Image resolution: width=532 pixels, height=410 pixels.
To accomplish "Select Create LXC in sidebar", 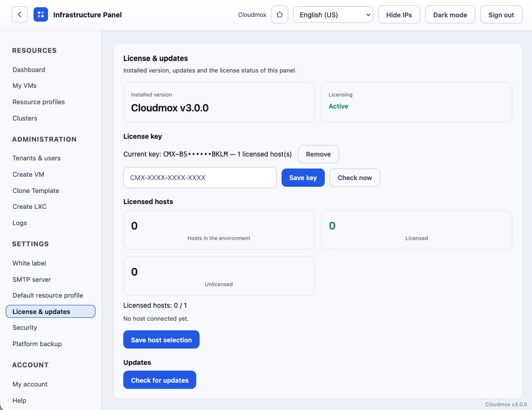I will [30, 206].
